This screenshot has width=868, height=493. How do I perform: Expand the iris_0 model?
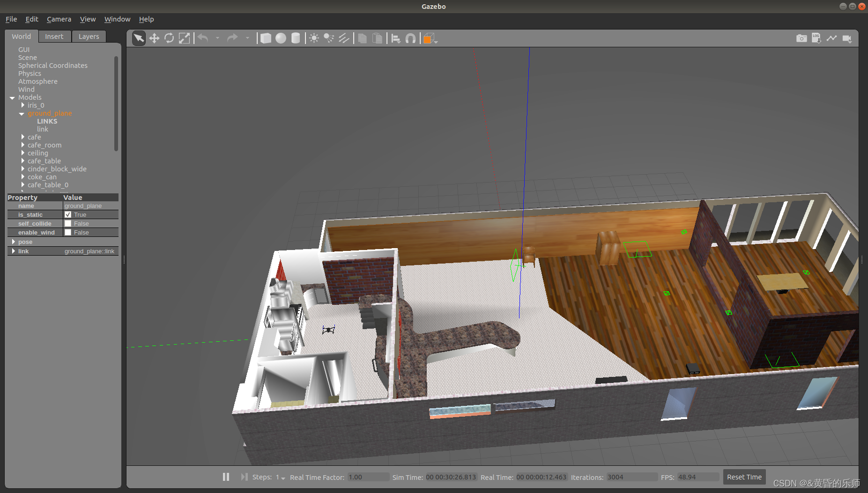[22, 105]
